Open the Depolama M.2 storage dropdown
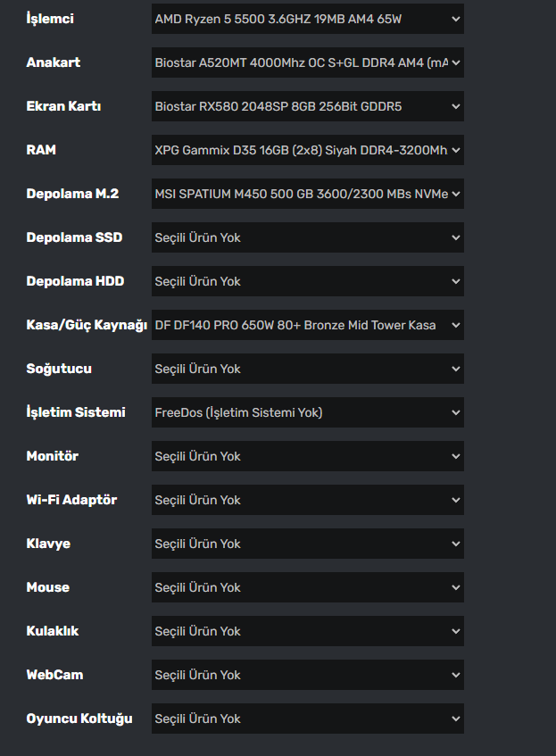This screenshot has height=756, width=556. coord(307,194)
